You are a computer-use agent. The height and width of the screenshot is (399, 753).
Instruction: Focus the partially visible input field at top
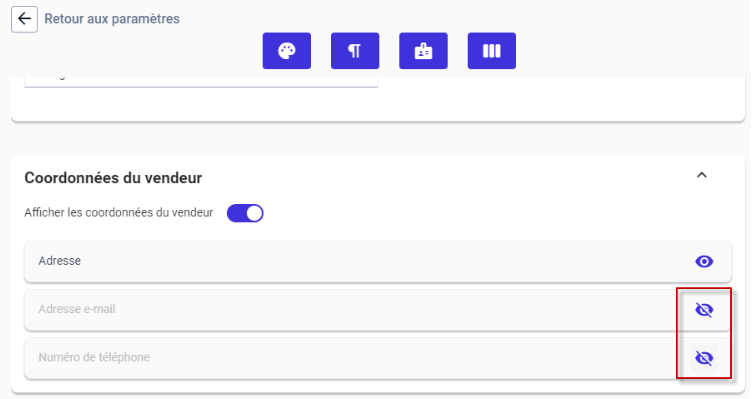[x=201, y=82]
